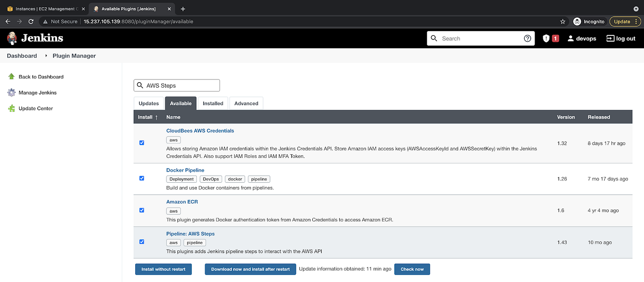The height and width of the screenshot is (282, 644).
Task: Click the aws tag under CloudBees AWS Credentials
Action: click(173, 140)
